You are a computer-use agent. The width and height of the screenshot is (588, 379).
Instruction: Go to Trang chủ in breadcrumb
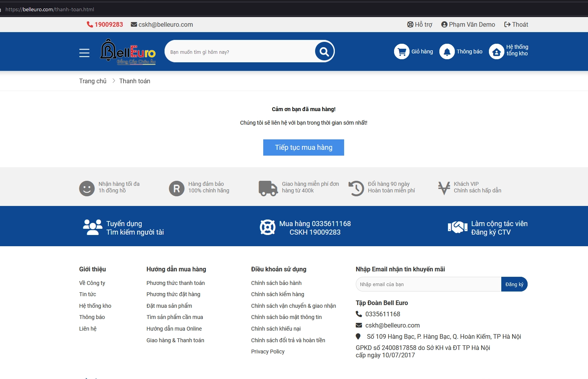[x=93, y=81]
